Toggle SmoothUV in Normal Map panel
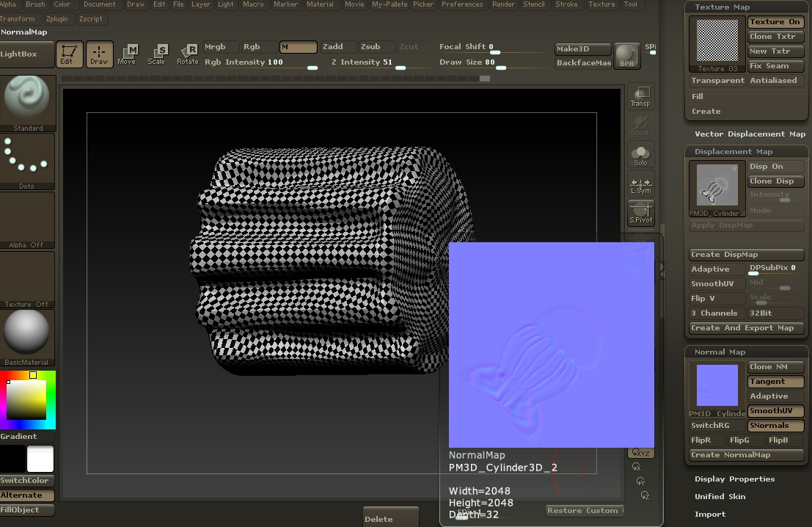 pyautogui.click(x=775, y=411)
